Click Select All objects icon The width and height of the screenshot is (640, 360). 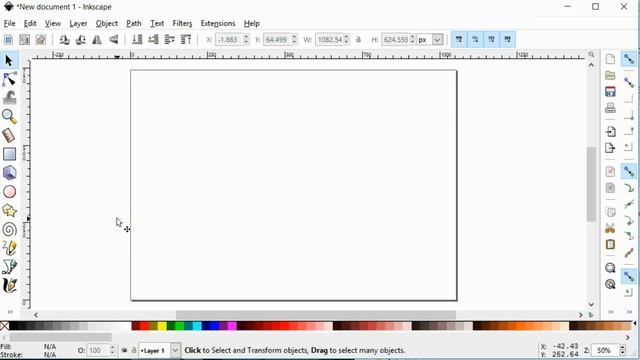tap(8, 40)
